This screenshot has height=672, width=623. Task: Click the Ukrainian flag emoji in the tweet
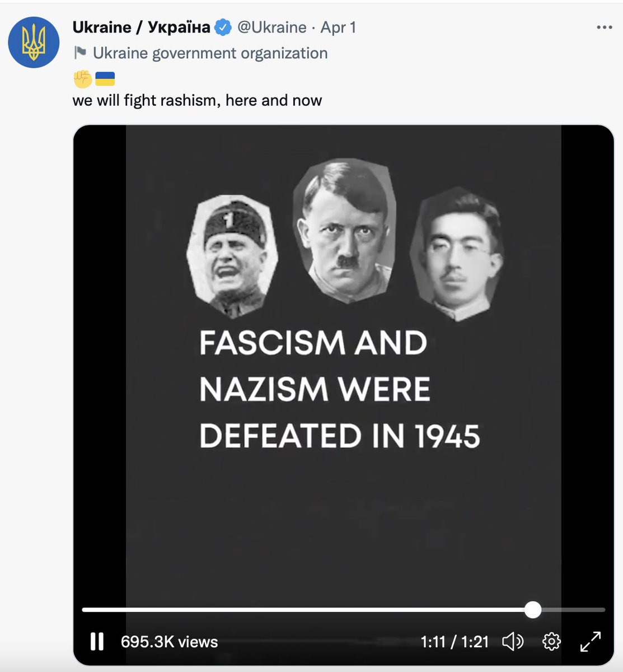click(x=105, y=78)
